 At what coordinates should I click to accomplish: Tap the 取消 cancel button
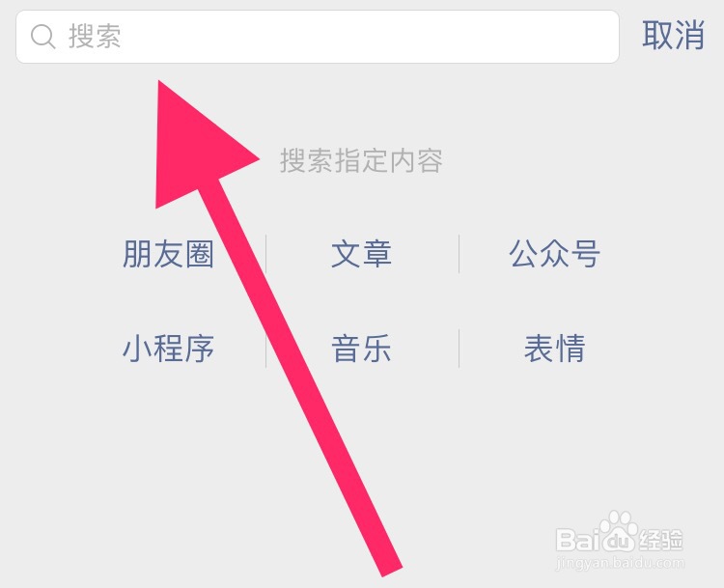673,35
